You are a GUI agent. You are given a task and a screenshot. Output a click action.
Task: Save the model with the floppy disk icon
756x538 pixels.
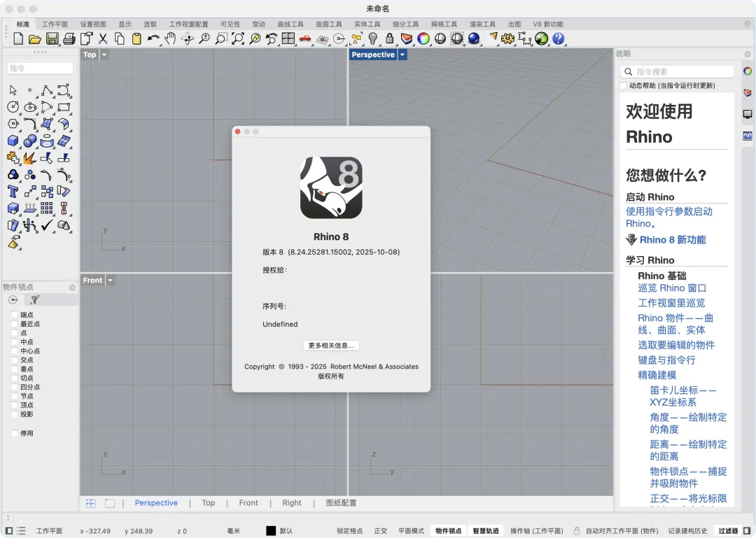(x=52, y=38)
